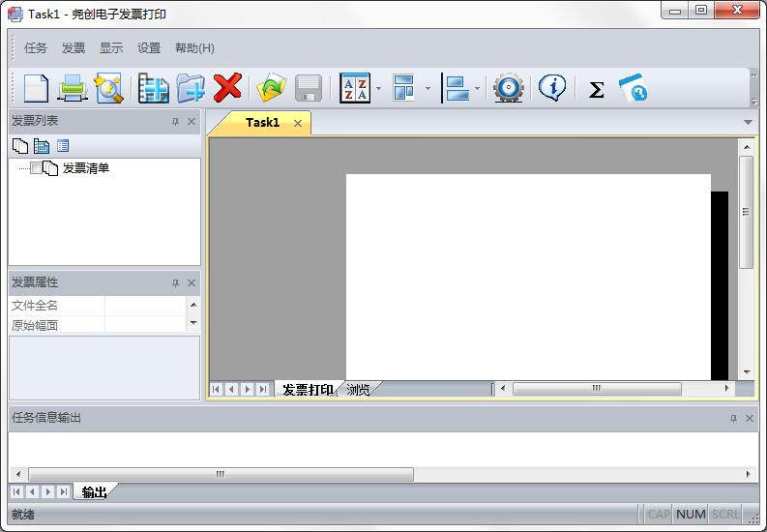Click the red X delete icon

pyautogui.click(x=227, y=89)
